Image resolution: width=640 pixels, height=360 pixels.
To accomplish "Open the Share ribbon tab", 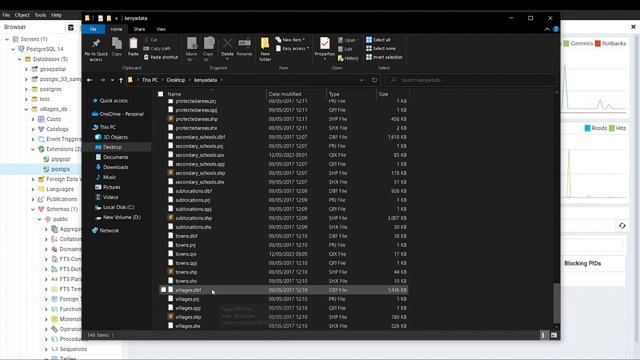I will coord(139,29).
